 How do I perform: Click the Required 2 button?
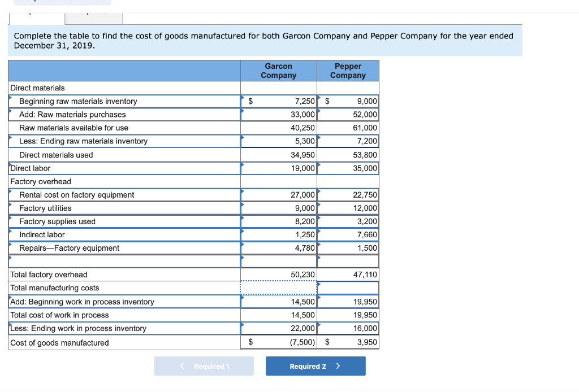pos(316,366)
